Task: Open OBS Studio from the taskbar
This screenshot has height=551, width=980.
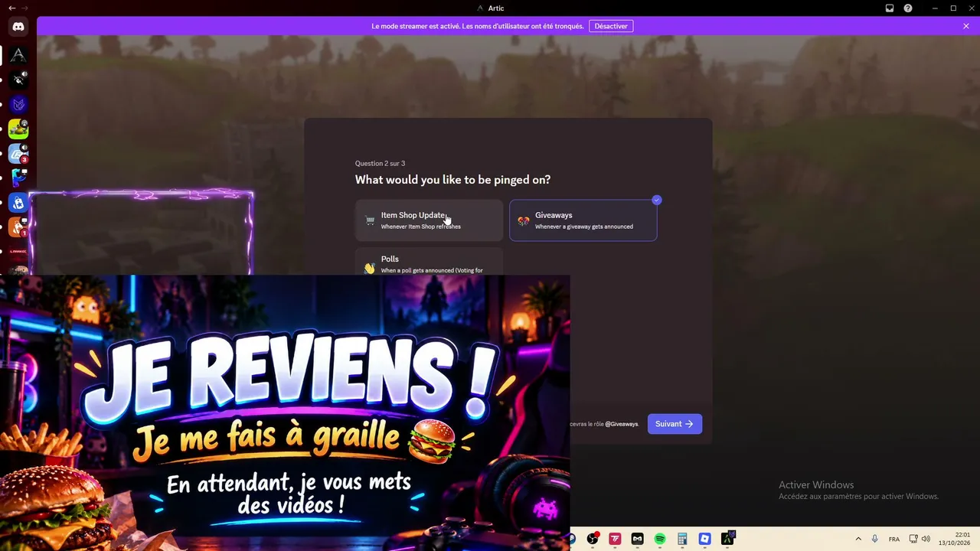Action: point(593,539)
